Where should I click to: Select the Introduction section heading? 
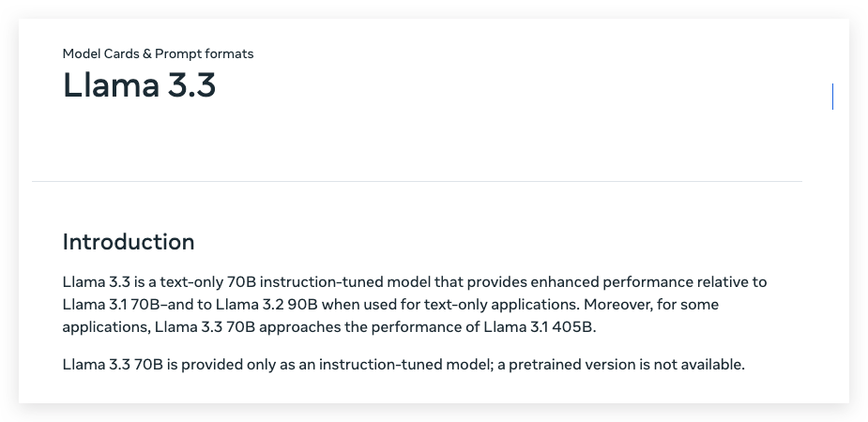pos(129,242)
